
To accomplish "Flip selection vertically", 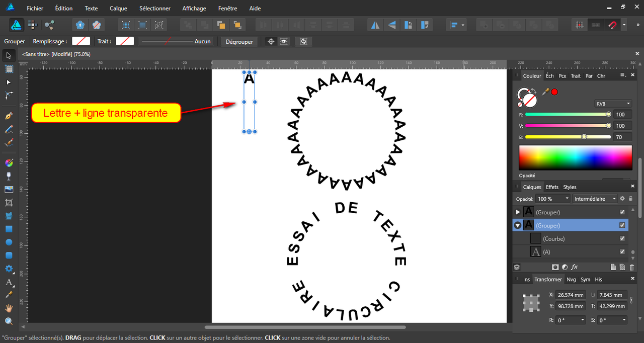I will (392, 25).
